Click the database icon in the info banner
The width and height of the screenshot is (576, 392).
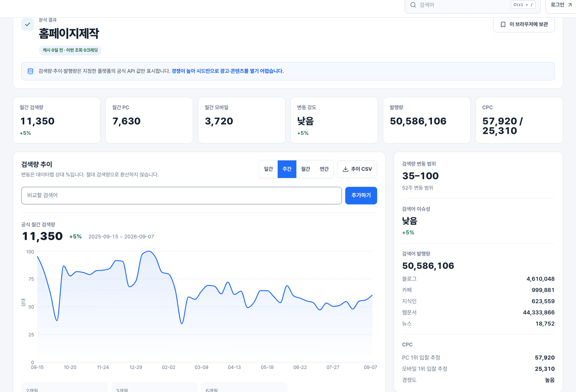point(30,71)
